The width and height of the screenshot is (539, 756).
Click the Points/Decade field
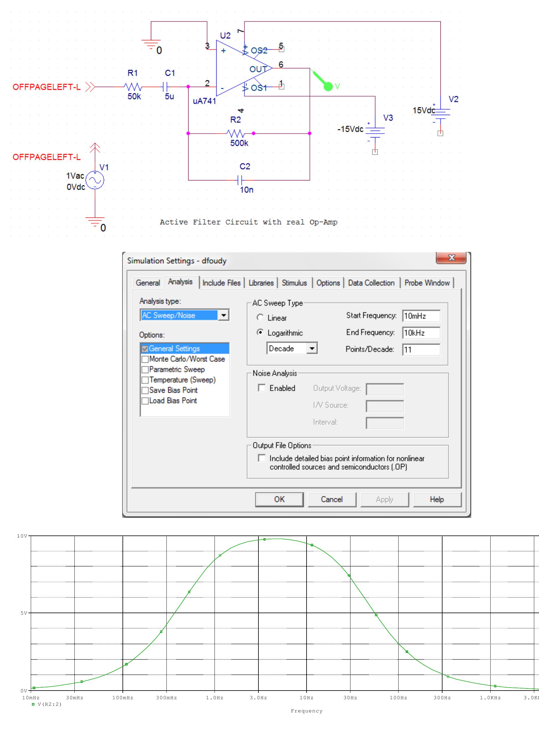[421, 349]
